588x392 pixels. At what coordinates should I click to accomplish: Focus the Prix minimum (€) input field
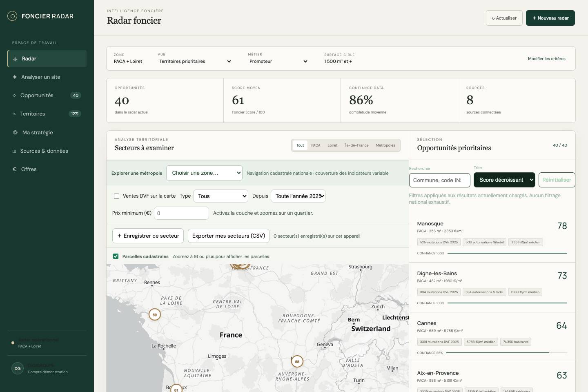pos(181,213)
